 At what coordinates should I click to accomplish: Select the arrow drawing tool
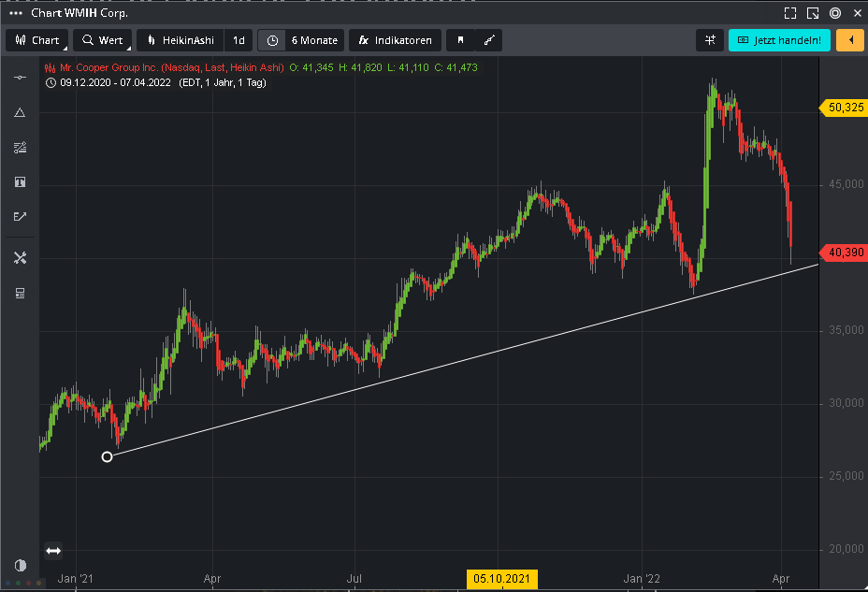(x=20, y=217)
